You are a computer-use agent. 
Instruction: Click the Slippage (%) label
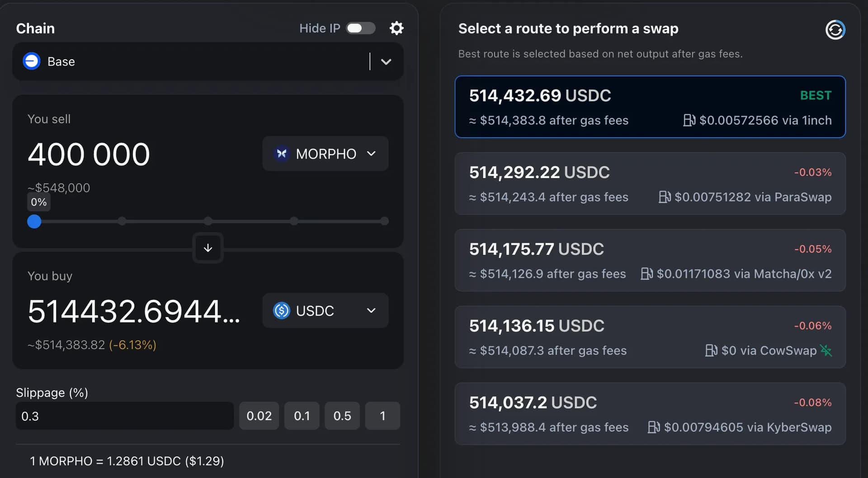click(x=52, y=393)
